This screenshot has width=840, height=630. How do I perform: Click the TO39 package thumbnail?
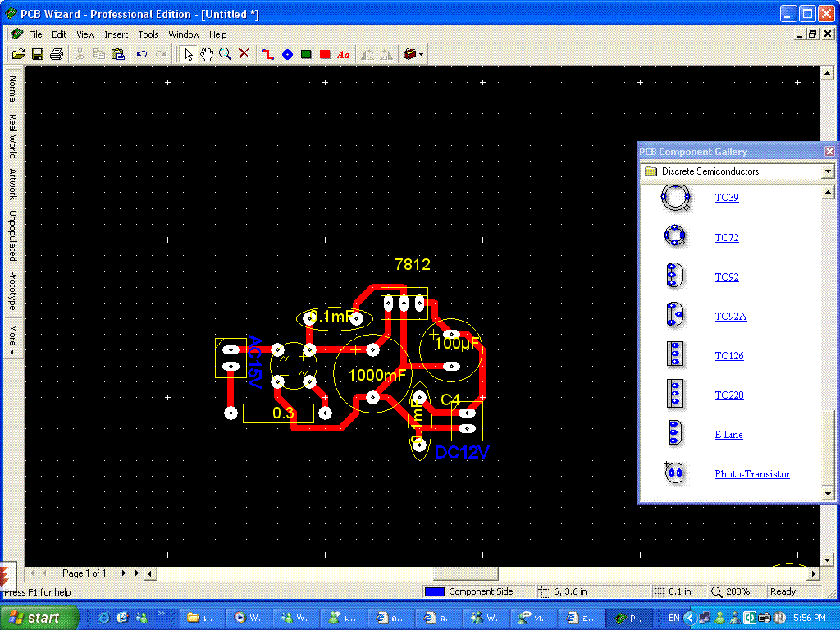point(676,198)
